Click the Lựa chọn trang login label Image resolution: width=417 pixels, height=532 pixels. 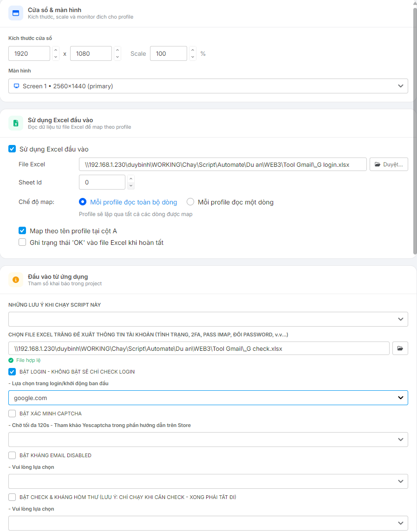[x=59, y=383]
